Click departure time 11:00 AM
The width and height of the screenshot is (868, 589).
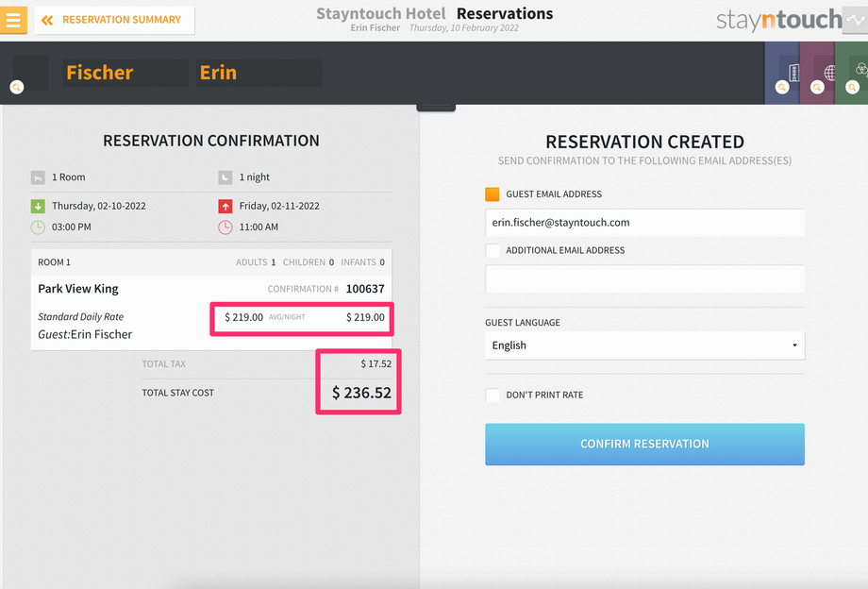tap(259, 227)
